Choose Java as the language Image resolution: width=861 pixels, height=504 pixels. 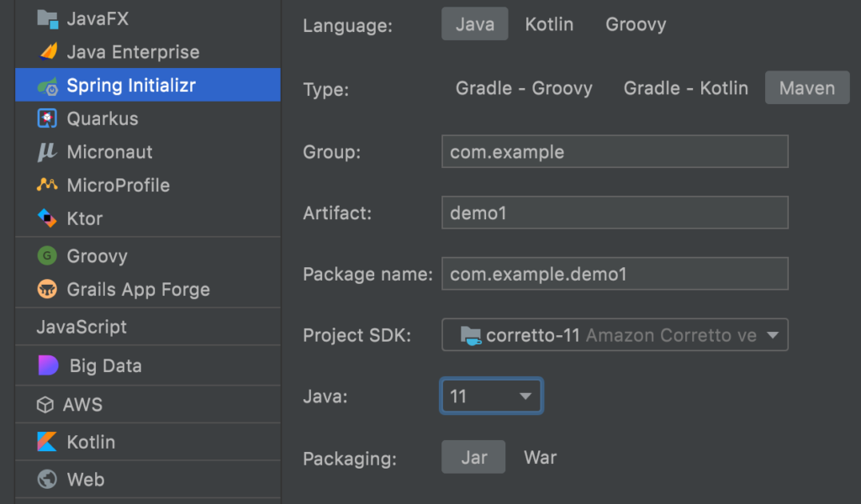click(474, 24)
